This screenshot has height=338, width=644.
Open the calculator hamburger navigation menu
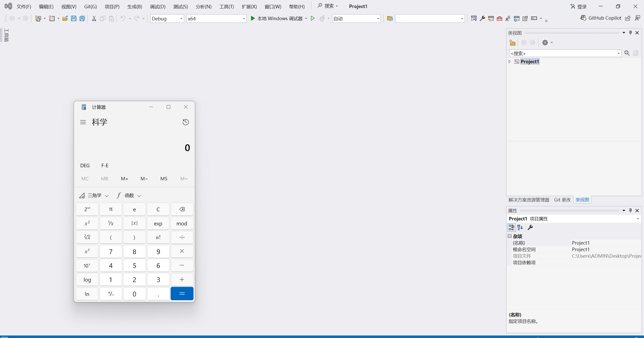point(83,122)
